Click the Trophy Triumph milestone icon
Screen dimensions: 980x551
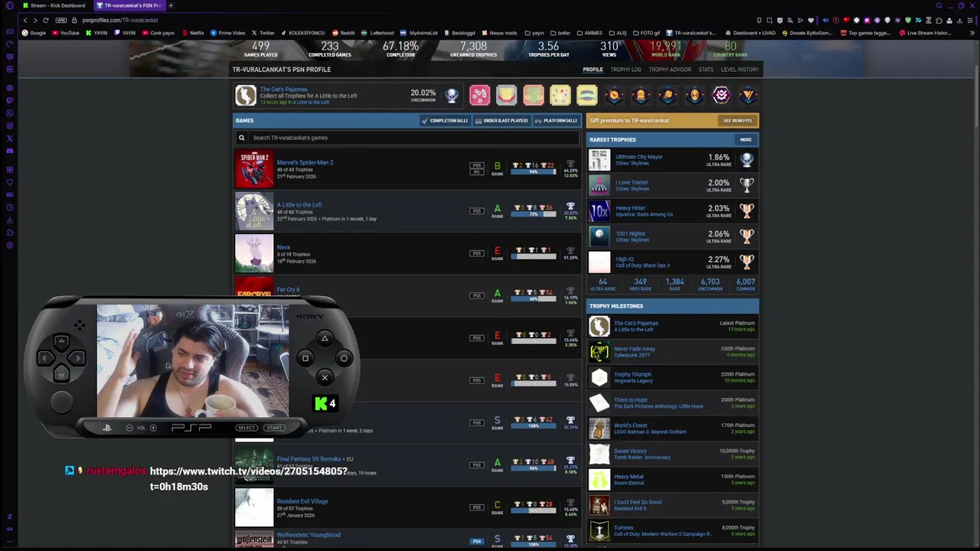point(599,377)
